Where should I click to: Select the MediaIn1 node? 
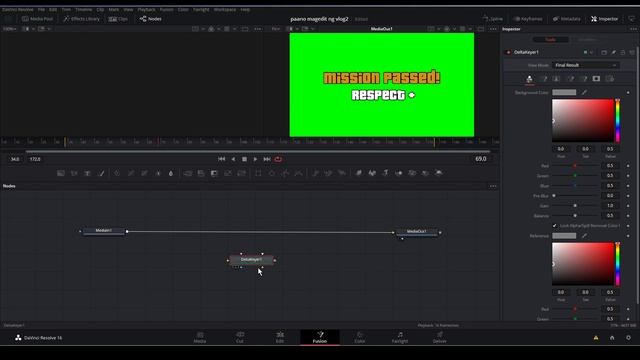coord(104,231)
